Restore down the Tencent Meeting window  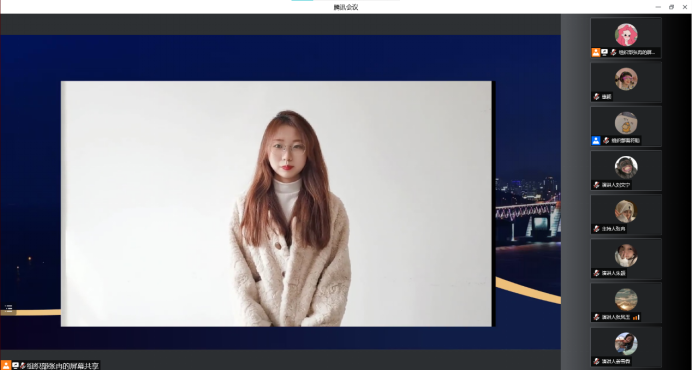tap(671, 7)
